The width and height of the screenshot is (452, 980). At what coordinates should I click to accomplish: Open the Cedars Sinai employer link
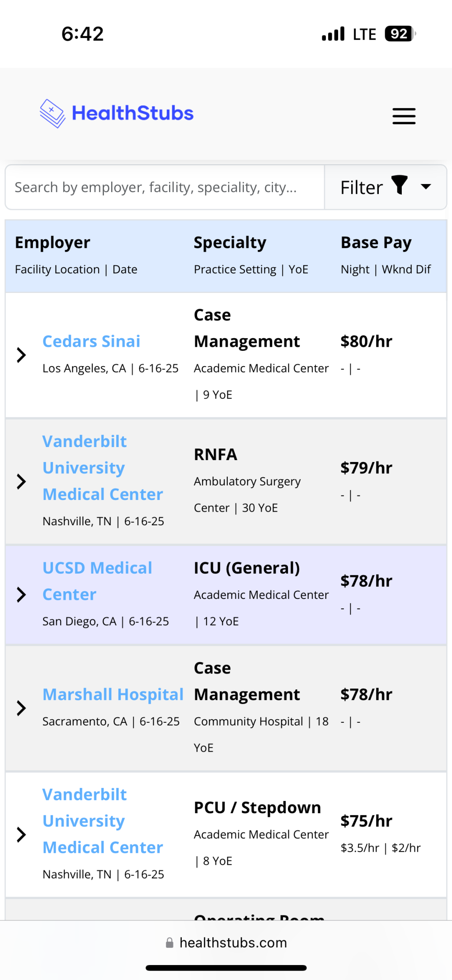[91, 341]
